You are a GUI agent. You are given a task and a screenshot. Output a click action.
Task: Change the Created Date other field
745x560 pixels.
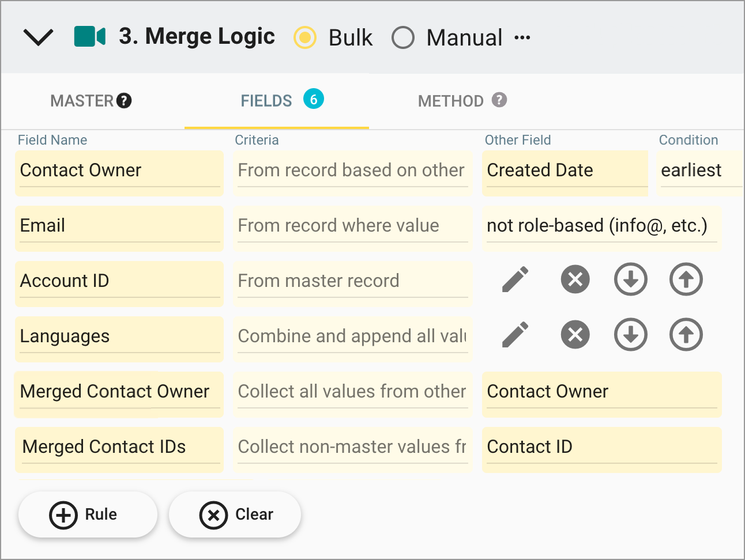[x=565, y=170]
